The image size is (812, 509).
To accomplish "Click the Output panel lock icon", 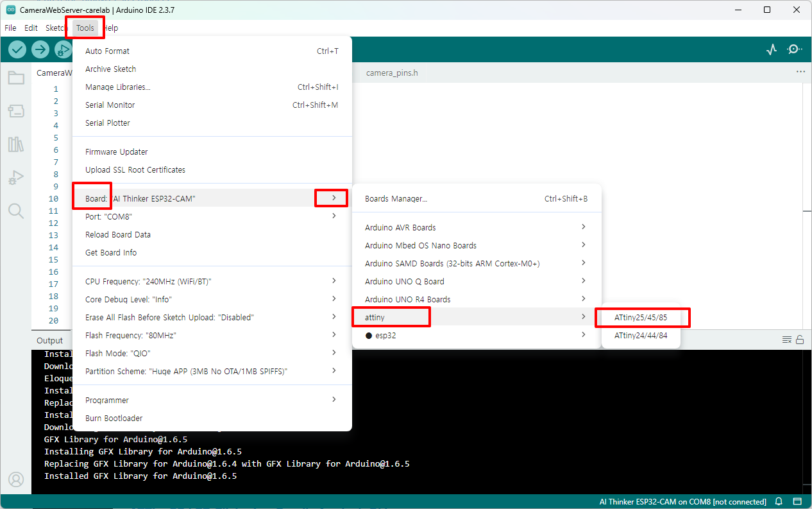I will tap(800, 340).
